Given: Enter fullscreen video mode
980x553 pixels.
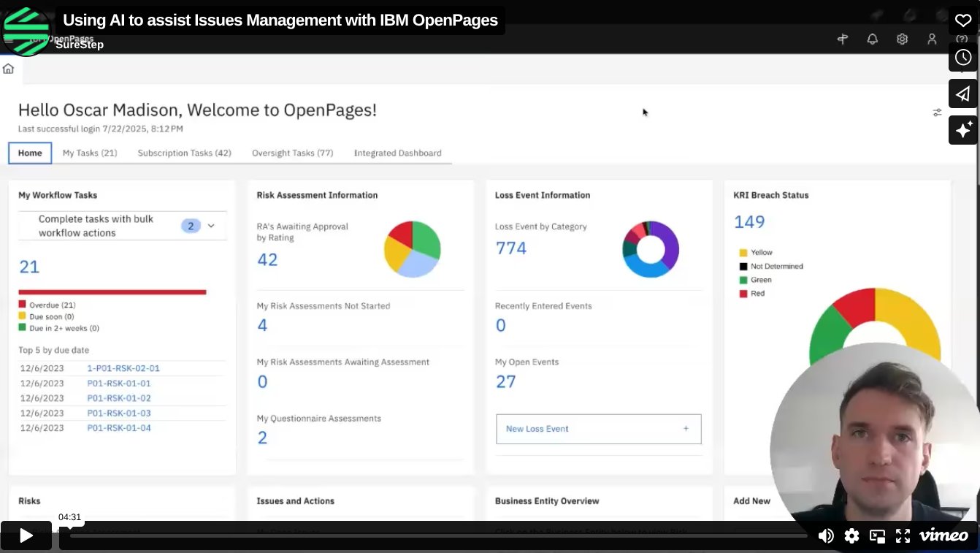Looking at the screenshot, I should (x=903, y=536).
